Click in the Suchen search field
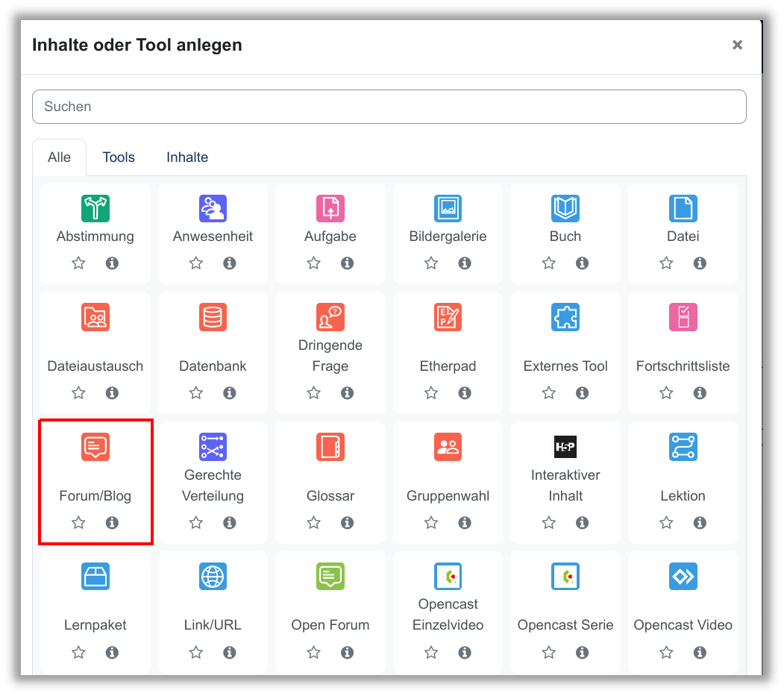The image size is (784, 696). click(389, 107)
